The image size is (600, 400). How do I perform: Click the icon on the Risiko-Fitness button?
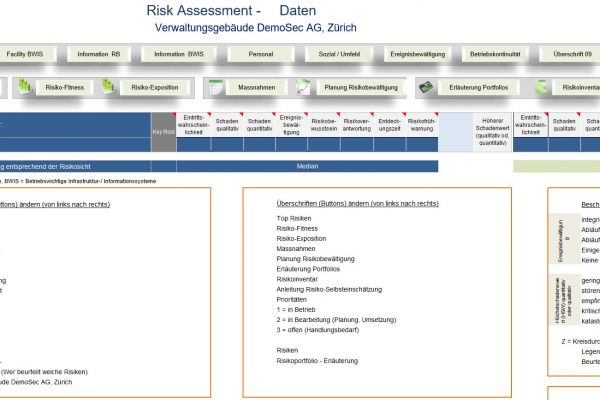tap(24, 88)
